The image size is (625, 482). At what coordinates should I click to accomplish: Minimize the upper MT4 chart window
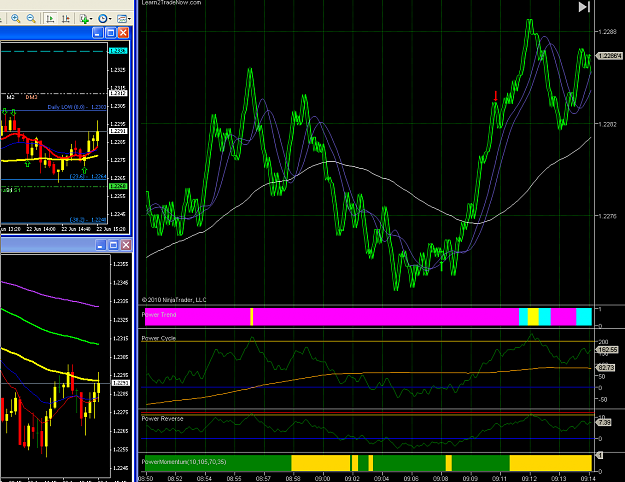pyautogui.click(x=98, y=33)
